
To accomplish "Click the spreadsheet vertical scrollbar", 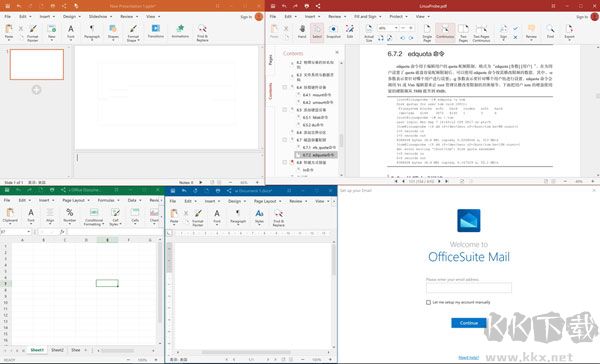I will click(160, 283).
